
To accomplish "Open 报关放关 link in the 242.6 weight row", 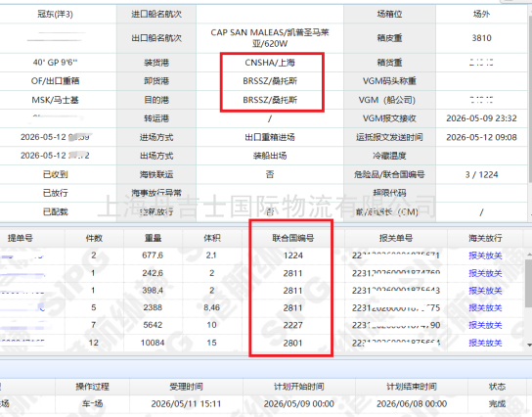I will pos(485,273).
